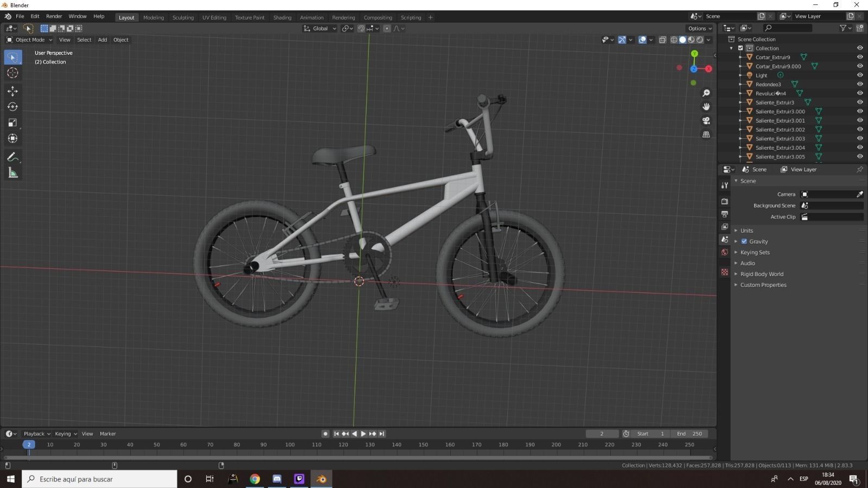Select the Rotate tool

tap(13, 107)
